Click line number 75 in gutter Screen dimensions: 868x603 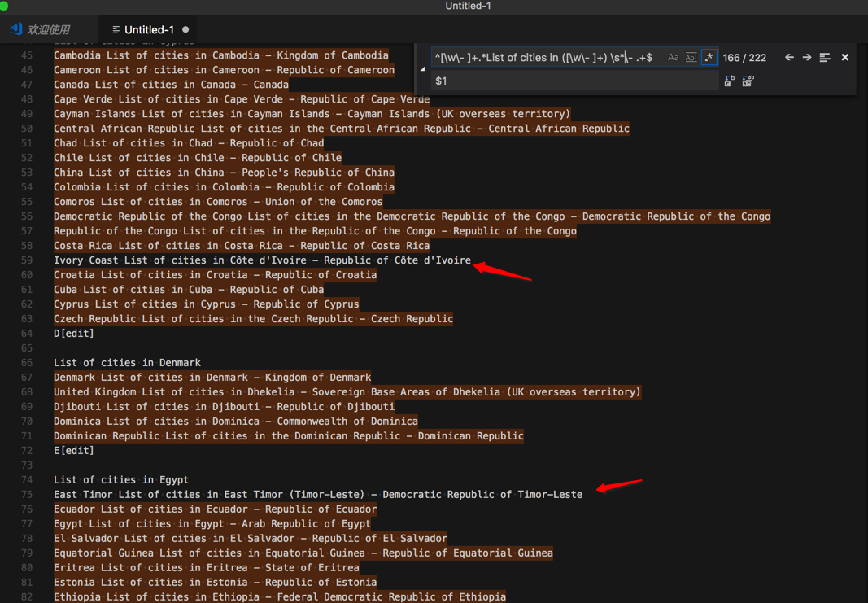27,495
